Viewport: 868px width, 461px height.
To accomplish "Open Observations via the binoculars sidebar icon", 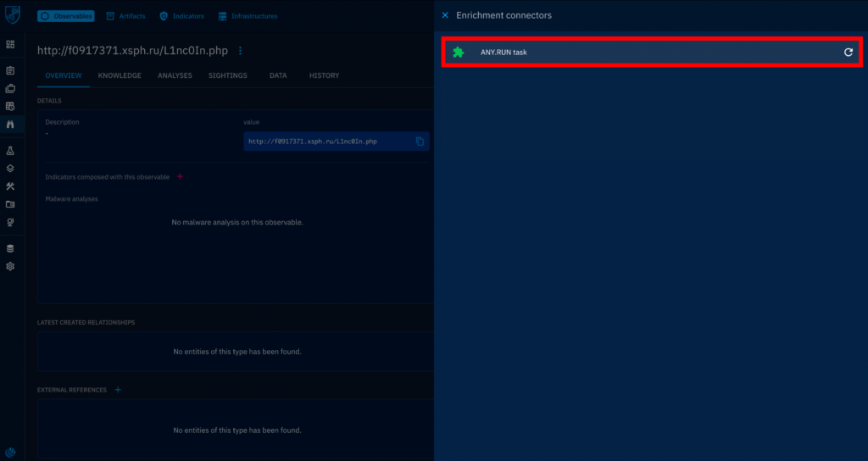I will tap(10, 124).
